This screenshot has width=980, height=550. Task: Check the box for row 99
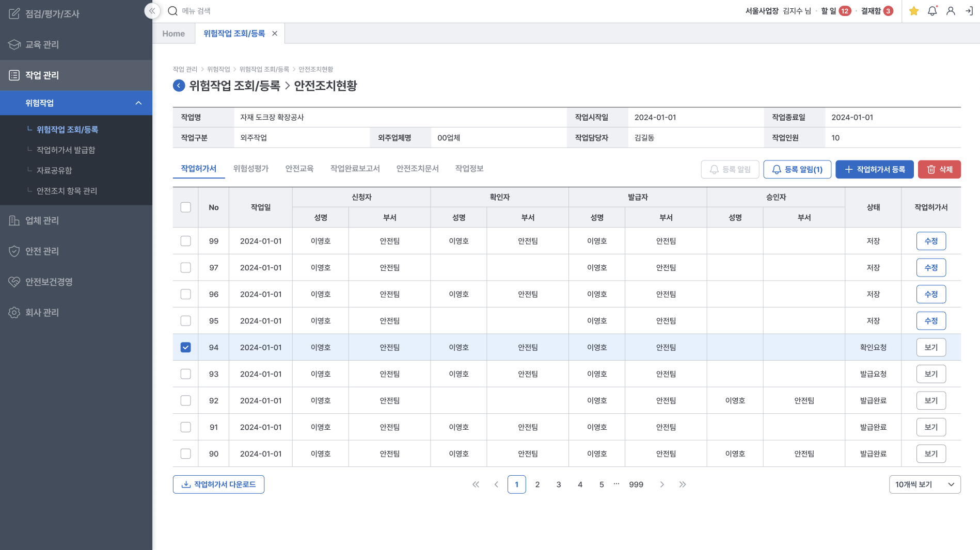coord(185,241)
